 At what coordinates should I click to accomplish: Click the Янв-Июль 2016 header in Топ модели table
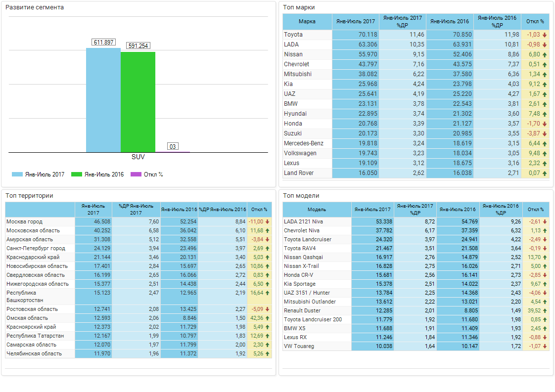[458, 210]
